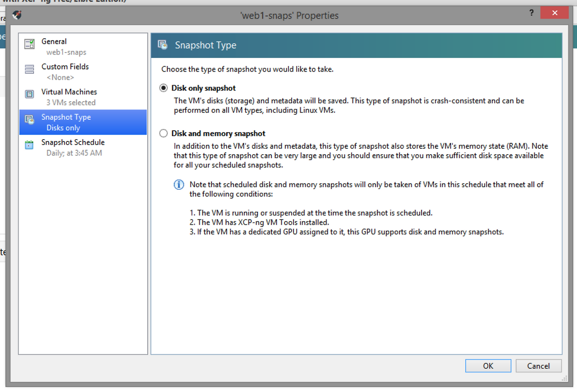The width and height of the screenshot is (577, 392).
Task: Open the Snapshot Schedule tab
Action: click(x=83, y=147)
